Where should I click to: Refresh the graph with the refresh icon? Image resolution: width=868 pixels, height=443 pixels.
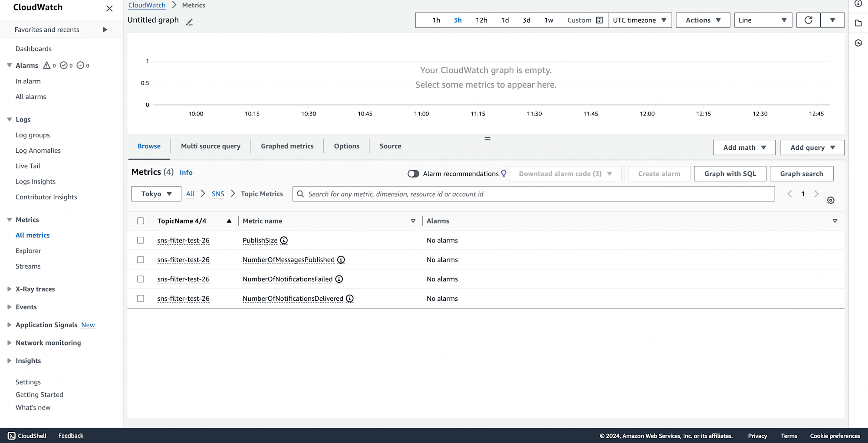pyautogui.click(x=808, y=20)
